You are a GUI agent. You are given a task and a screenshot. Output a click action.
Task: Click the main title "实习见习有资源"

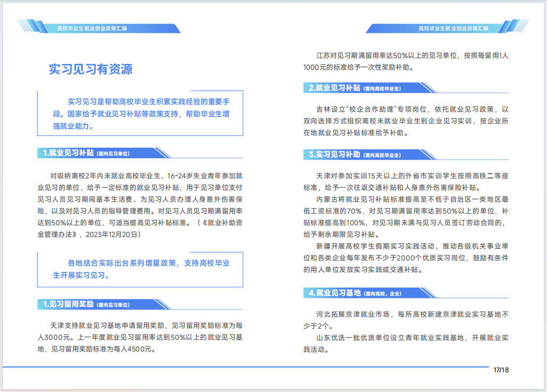click(x=91, y=69)
